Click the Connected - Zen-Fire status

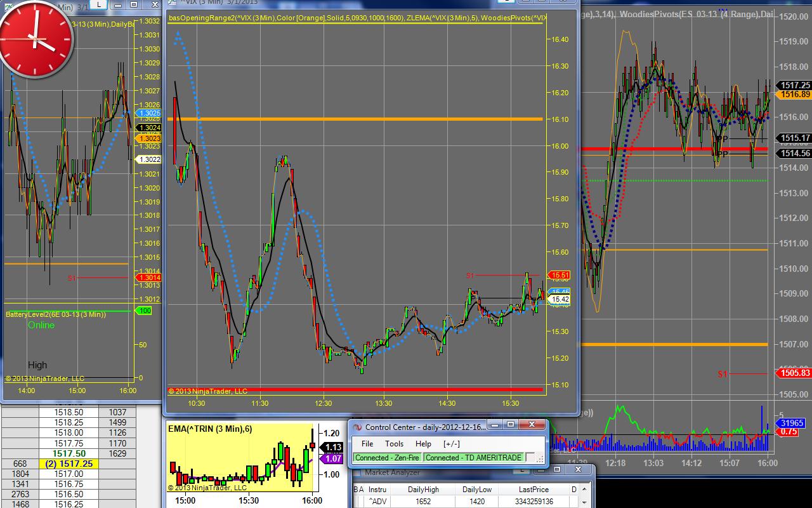[388, 457]
